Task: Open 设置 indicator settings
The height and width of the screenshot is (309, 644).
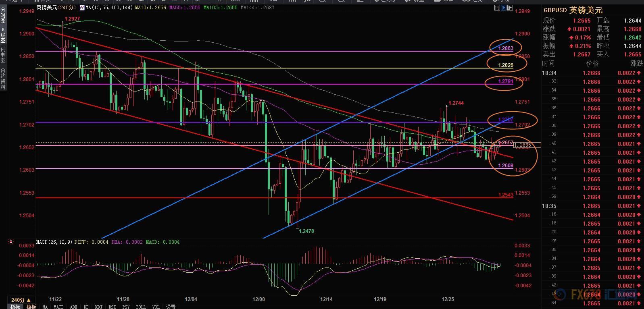Action: point(171,307)
